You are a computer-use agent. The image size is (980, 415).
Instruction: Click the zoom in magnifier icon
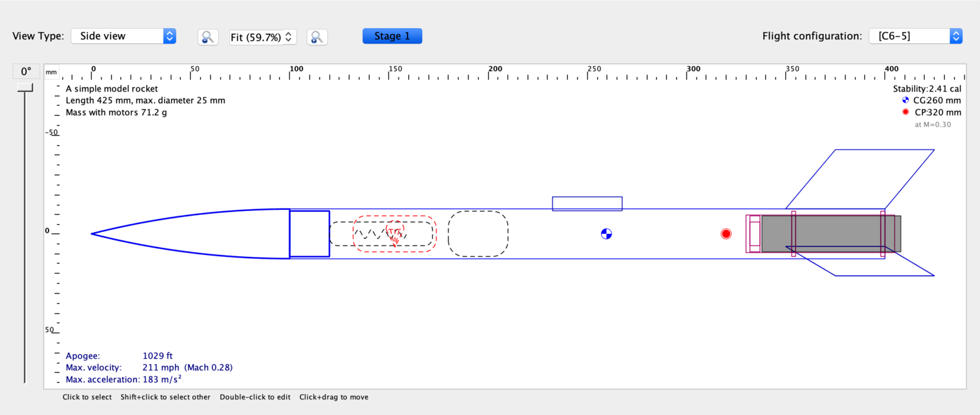[x=317, y=37]
